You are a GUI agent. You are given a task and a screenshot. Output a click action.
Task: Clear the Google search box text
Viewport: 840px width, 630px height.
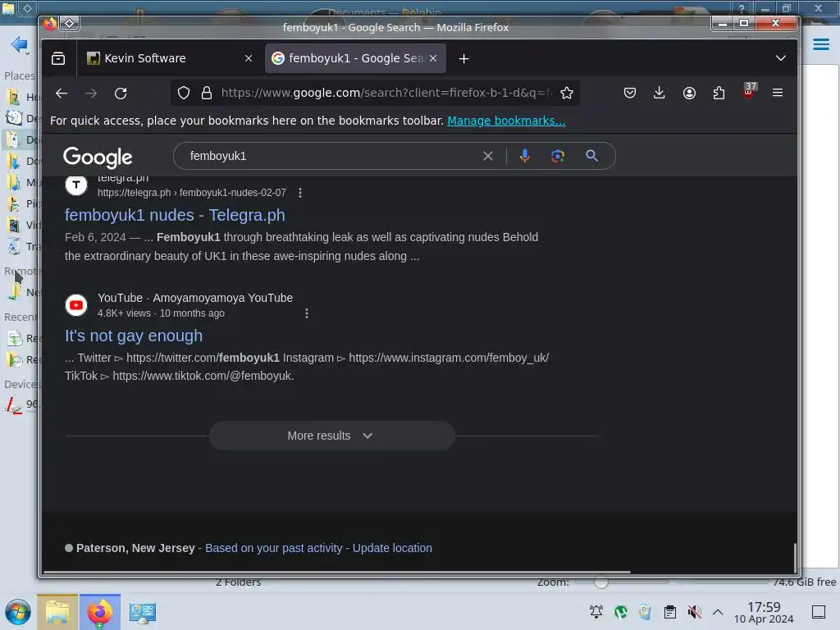pos(488,156)
